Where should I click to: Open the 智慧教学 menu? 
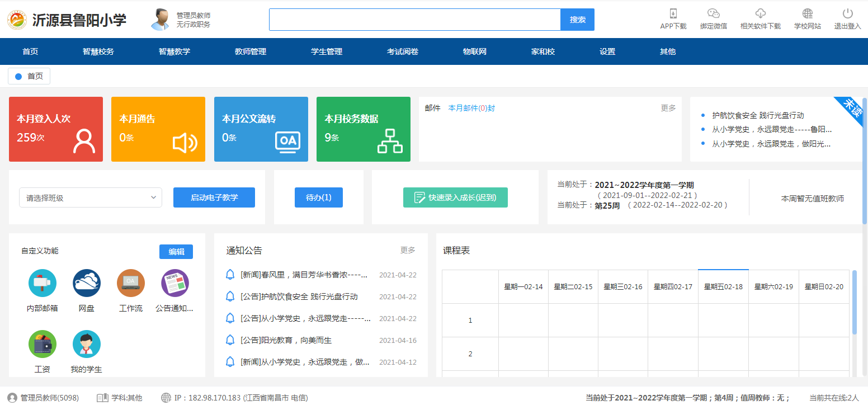tap(174, 51)
